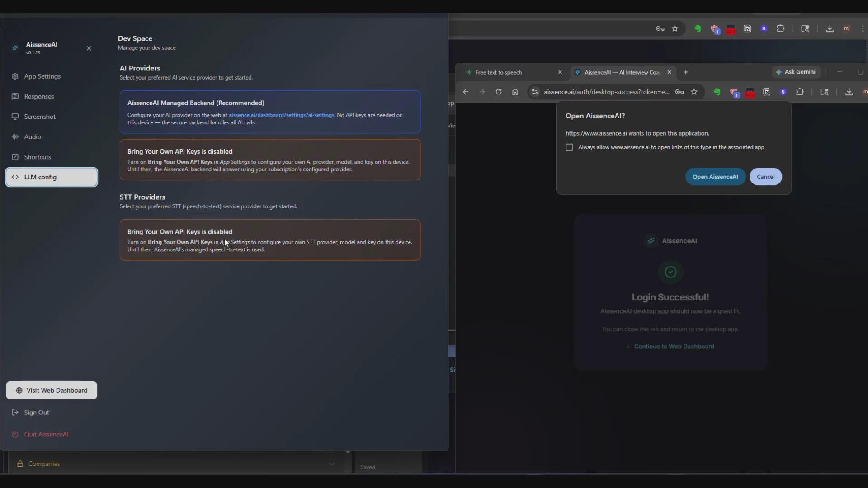Close the Free text to speech tab
868x488 pixels.
[x=560, y=72]
